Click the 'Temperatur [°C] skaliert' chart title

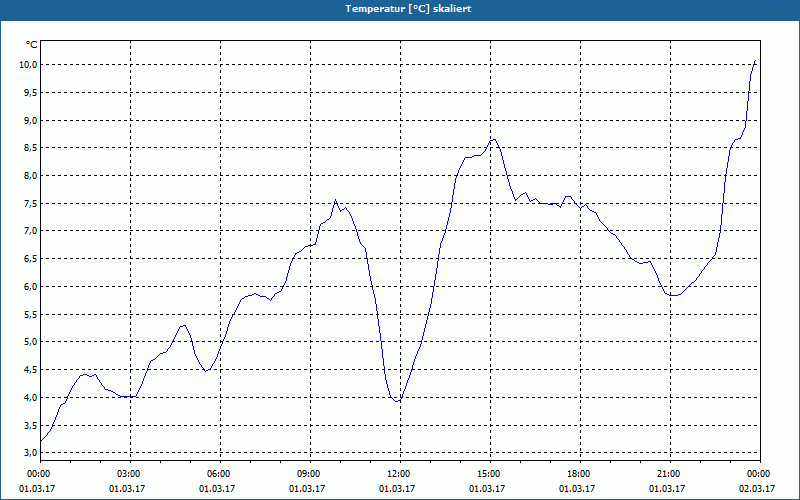(408, 9)
